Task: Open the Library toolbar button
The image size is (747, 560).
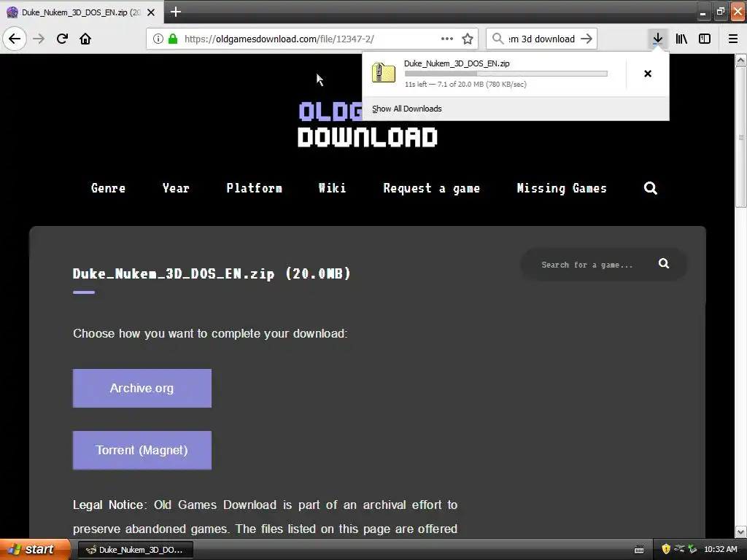Action: click(x=681, y=39)
